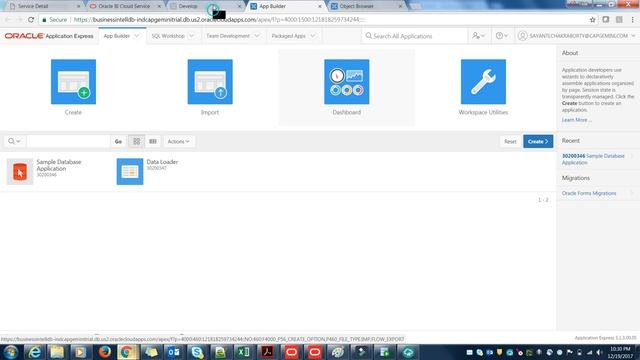Open Excel from the taskbar
The height and width of the screenshot is (360, 640).
(x=244, y=352)
